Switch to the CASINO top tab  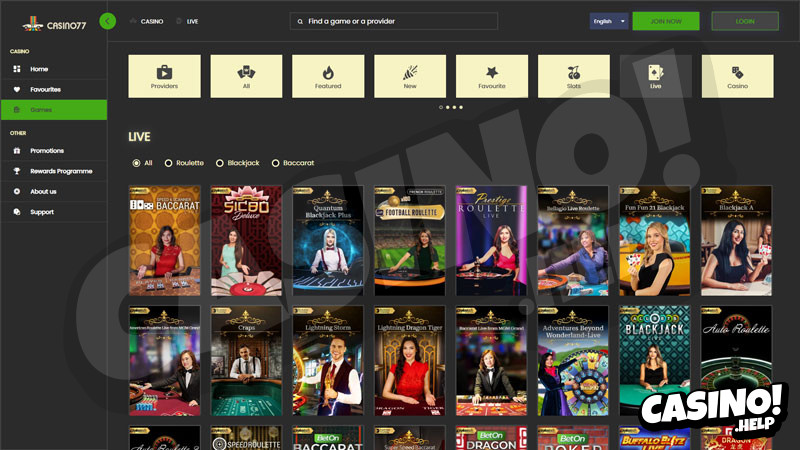click(x=147, y=21)
